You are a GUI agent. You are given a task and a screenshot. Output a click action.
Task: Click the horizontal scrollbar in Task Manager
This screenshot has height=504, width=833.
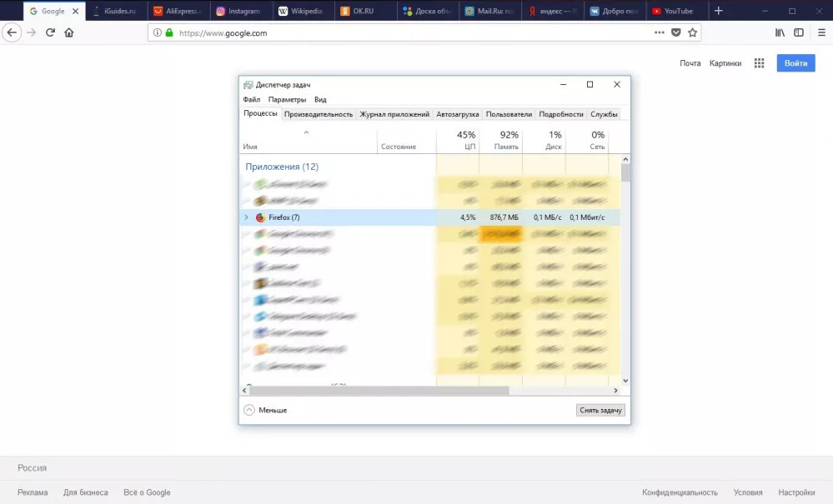[x=379, y=390]
